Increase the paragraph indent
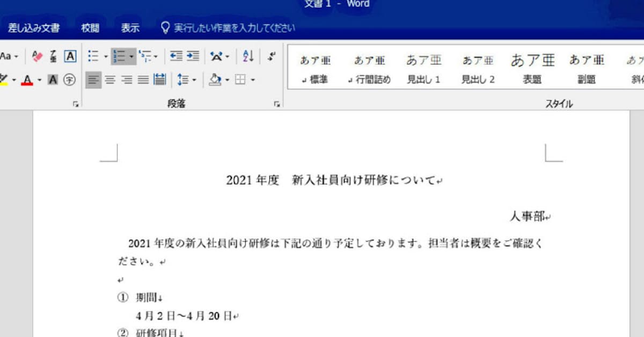Viewport: 644px width, 337px height. (x=193, y=56)
